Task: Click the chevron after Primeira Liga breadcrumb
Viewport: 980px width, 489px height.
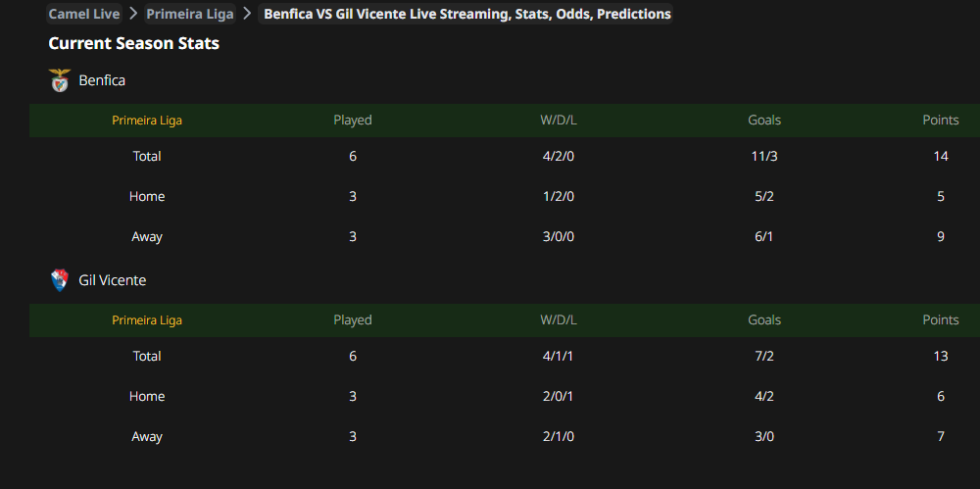Action: (x=247, y=13)
